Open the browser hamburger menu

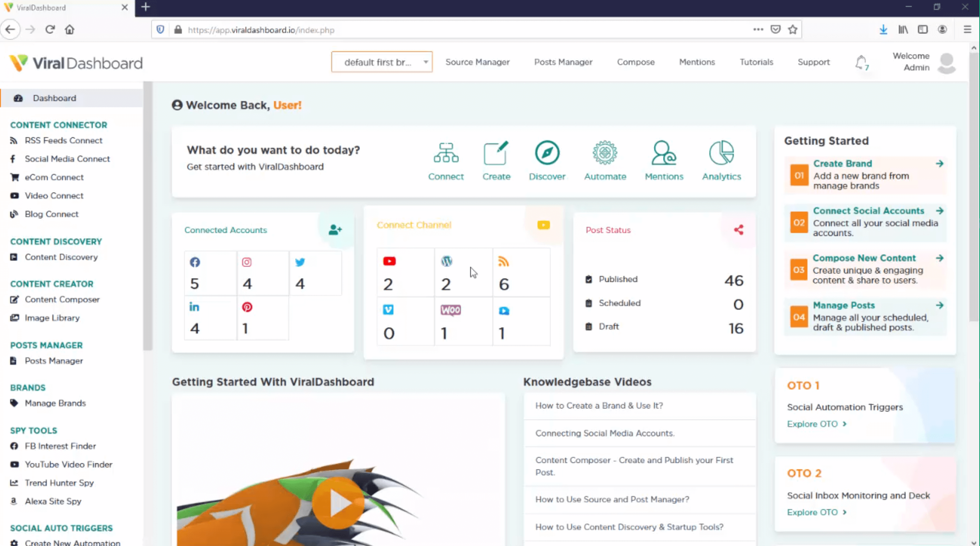[967, 29]
